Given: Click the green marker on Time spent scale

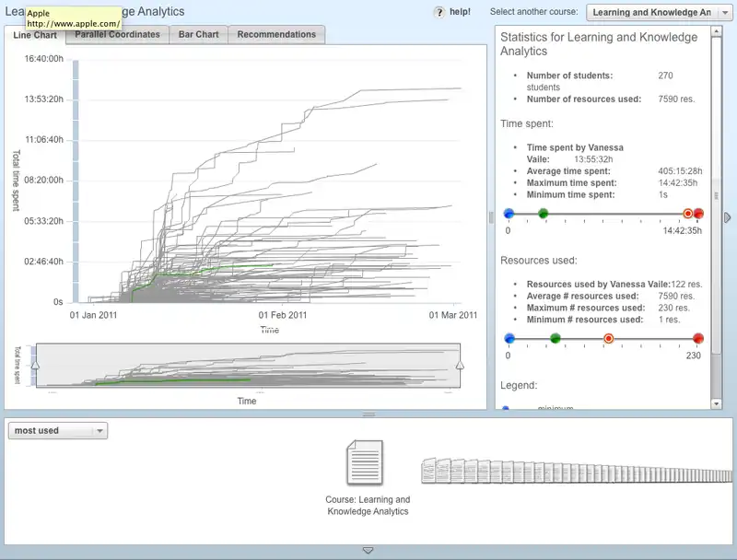Looking at the screenshot, I should (544, 214).
